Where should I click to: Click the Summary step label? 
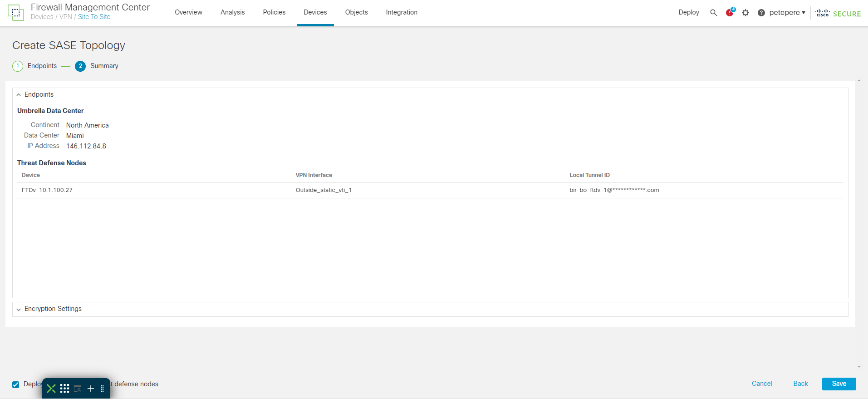tap(104, 66)
